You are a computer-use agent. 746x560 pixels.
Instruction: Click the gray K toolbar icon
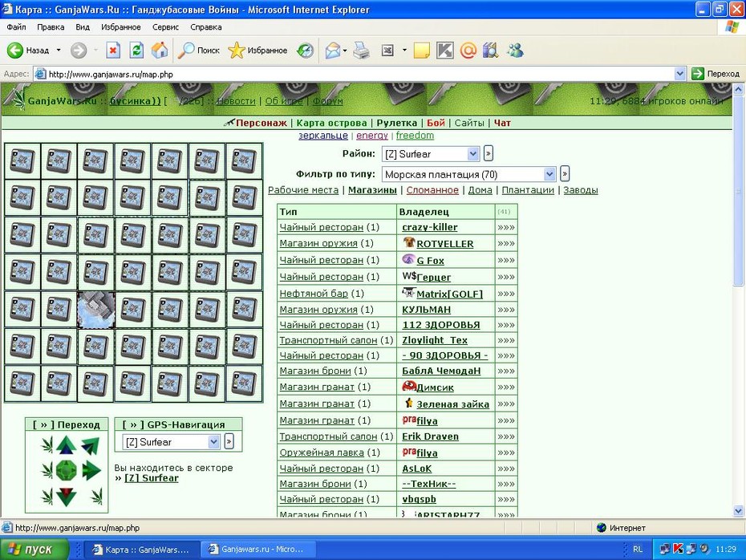(x=445, y=50)
